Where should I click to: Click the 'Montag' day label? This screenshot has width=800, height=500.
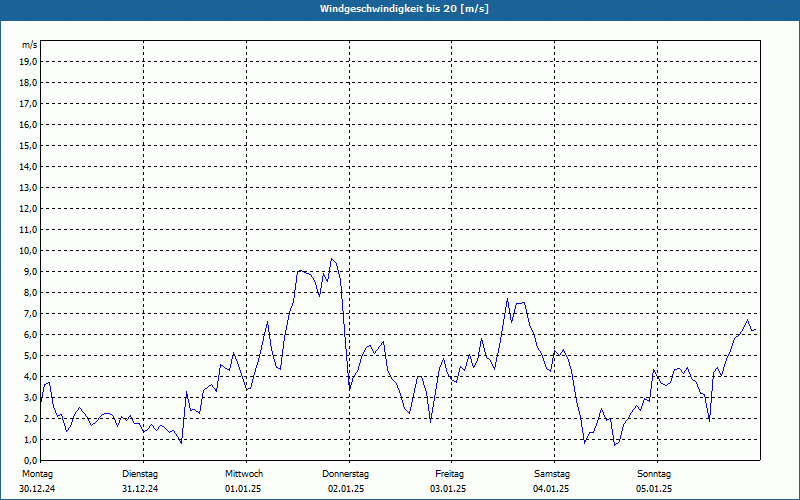tap(37, 474)
